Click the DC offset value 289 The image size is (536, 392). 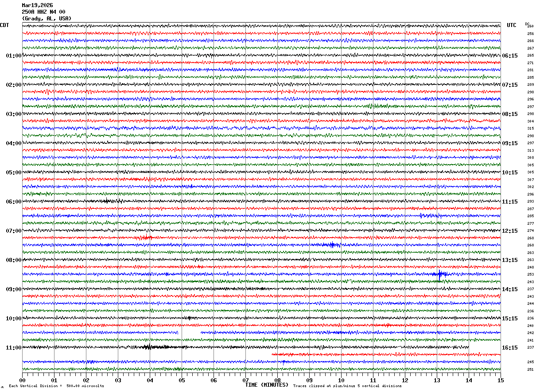click(530, 85)
